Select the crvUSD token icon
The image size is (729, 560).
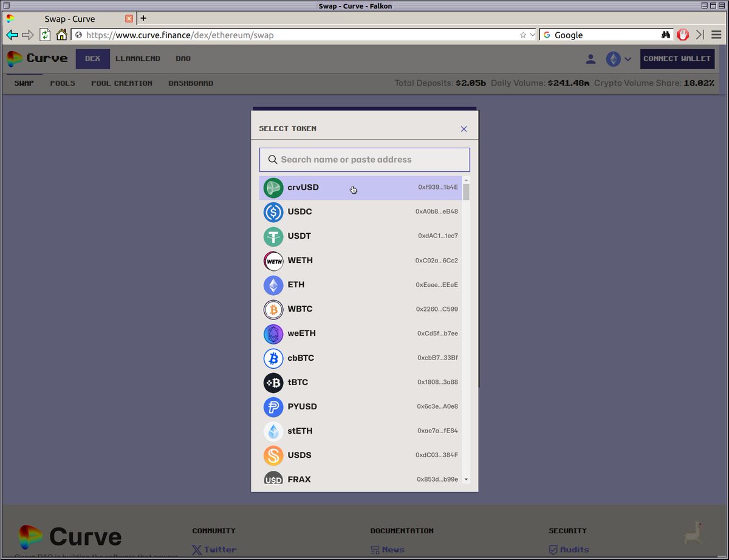point(273,188)
